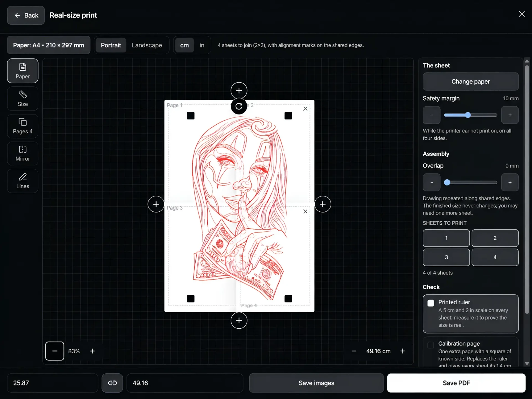The width and height of the screenshot is (532, 399).
Task: Toggle sheet 3 to print
Action: [x=446, y=257]
